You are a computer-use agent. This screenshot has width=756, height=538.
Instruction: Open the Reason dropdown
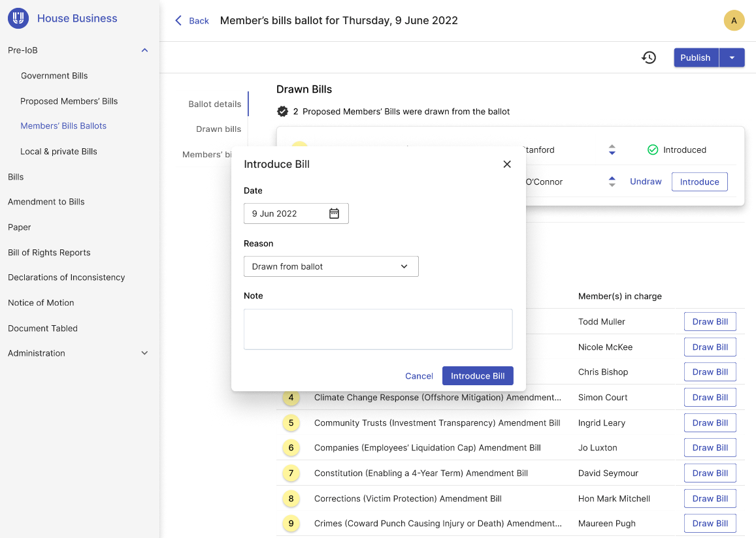(331, 266)
